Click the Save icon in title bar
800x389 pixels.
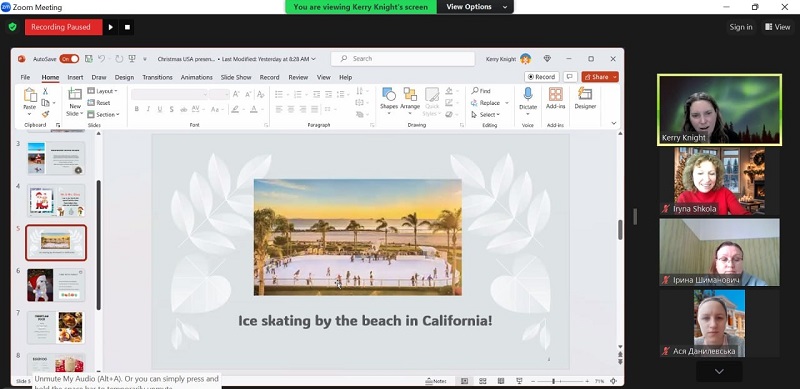pyautogui.click(x=88, y=59)
